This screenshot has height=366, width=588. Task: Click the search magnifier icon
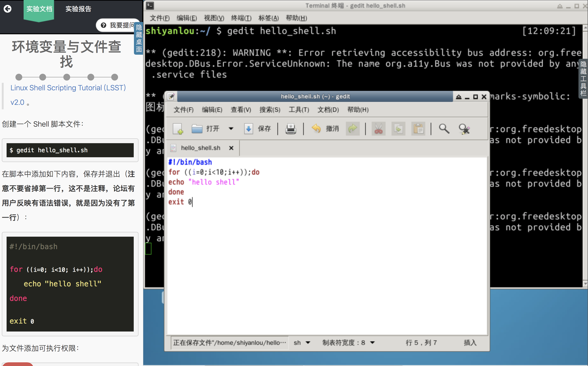click(x=444, y=128)
